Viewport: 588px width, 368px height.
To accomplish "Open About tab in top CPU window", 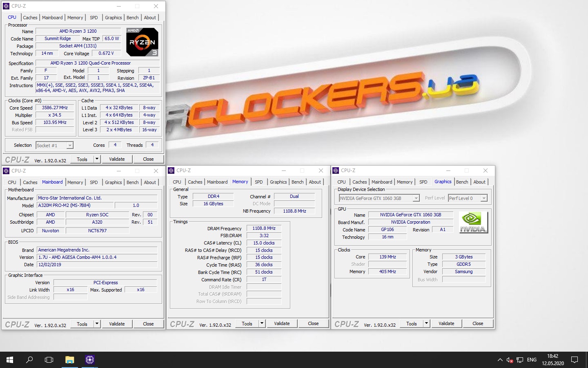I will pos(150,18).
